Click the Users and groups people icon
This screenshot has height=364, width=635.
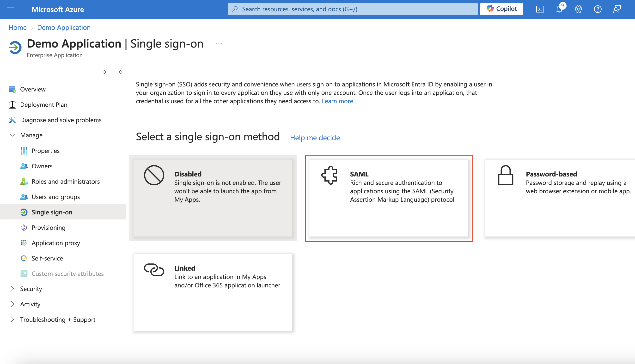(24, 197)
